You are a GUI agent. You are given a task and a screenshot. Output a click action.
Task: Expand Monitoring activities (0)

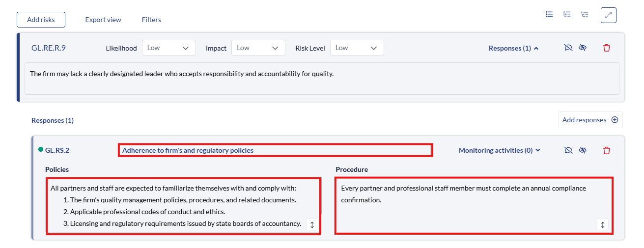point(499,150)
